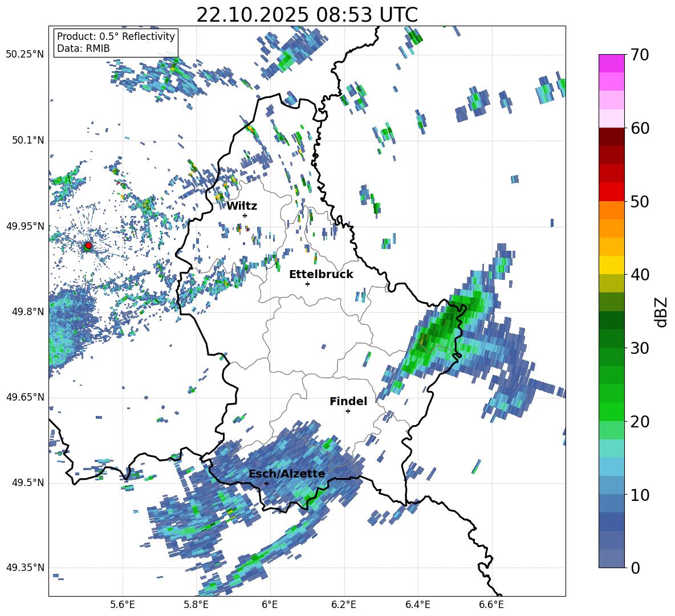675x616 pixels.
Task: Click the 5.8°E longitude label
Action: pyautogui.click(x=196, y=605)
